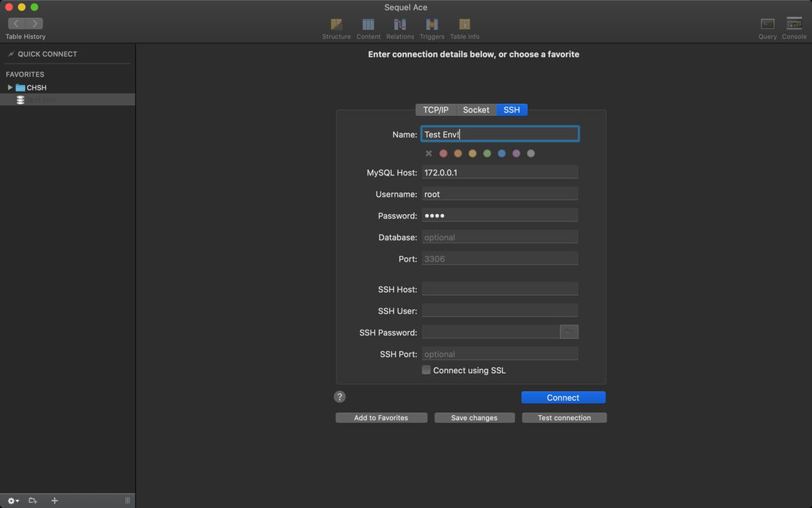Choose an SSH key file
The width and height of the screenshot is (812, 508).
(x=569, y=332)
